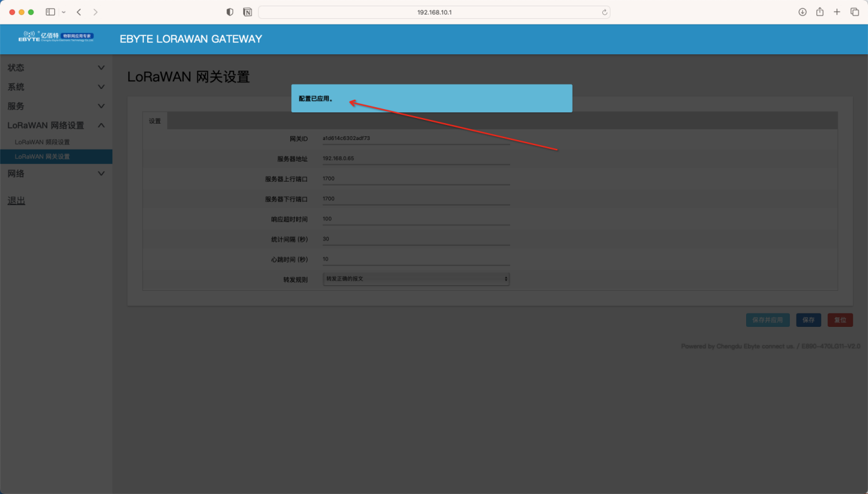Click the red 复位 reset button

(840, 320)
